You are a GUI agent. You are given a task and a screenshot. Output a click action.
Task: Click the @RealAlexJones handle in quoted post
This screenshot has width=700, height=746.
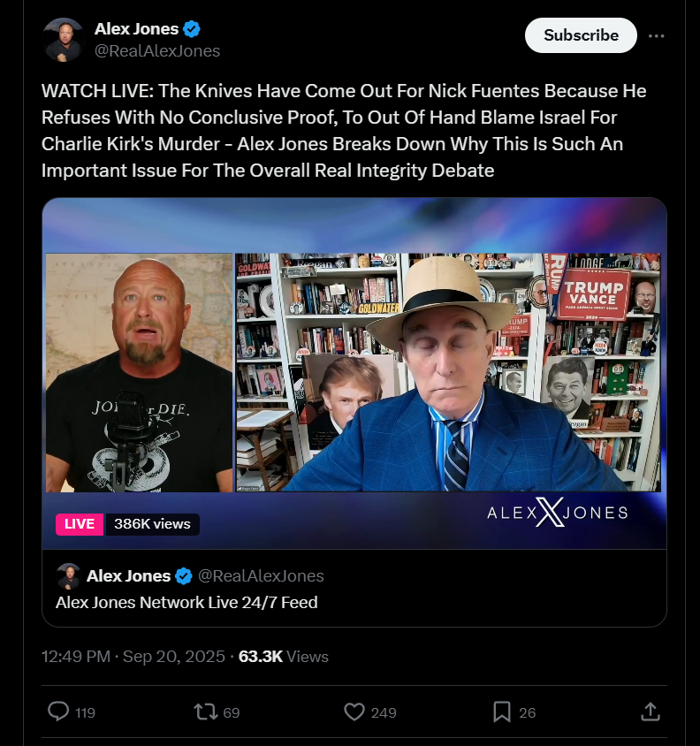click(261, 576)
